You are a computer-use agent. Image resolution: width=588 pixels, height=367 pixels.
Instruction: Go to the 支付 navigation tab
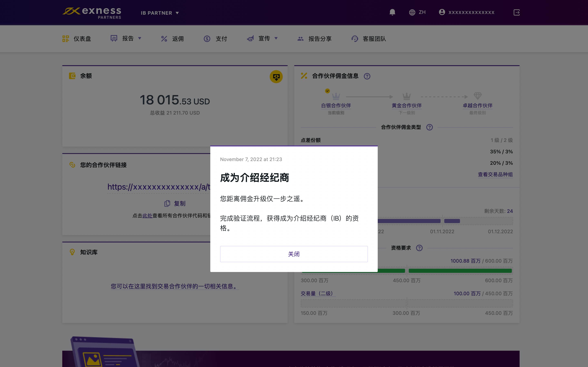pyautogui.click(x=215, y=39)
